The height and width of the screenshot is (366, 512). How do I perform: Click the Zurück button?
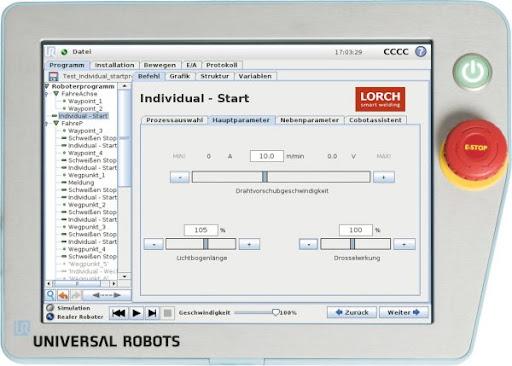click(352, 313)
